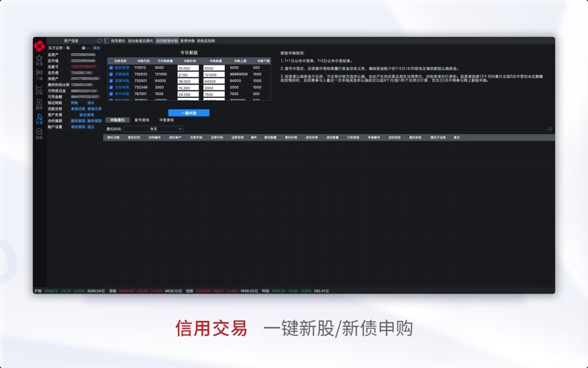The height and width of the screenshot is (368, 588).
Task: Open the 配号查询 sub-tab
Action: [142, 120]
